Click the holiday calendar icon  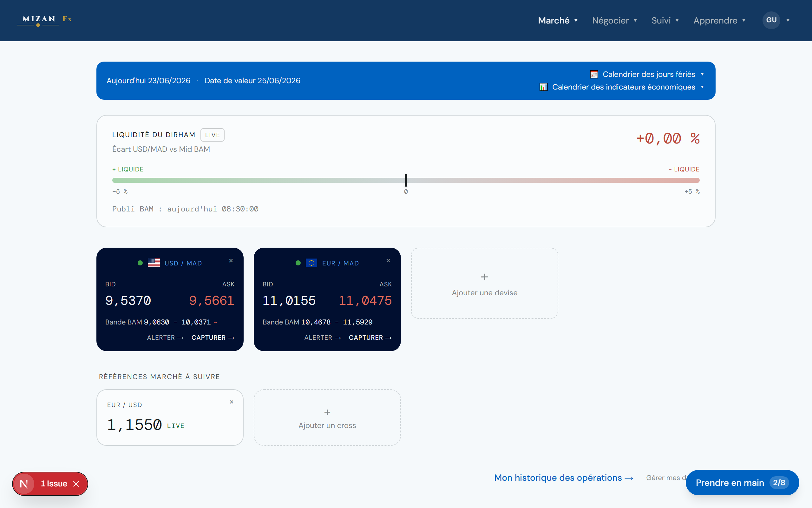(594, 74)
